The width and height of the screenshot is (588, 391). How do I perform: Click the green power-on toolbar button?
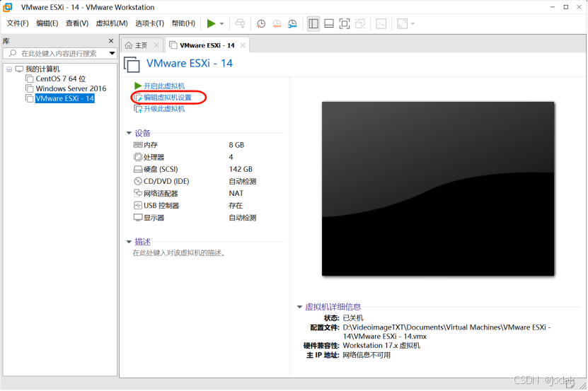[211, 23]
